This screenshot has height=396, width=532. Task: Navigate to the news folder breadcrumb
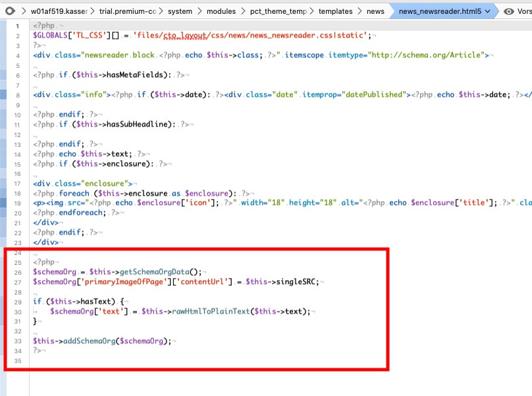click(x=375, y=11)
